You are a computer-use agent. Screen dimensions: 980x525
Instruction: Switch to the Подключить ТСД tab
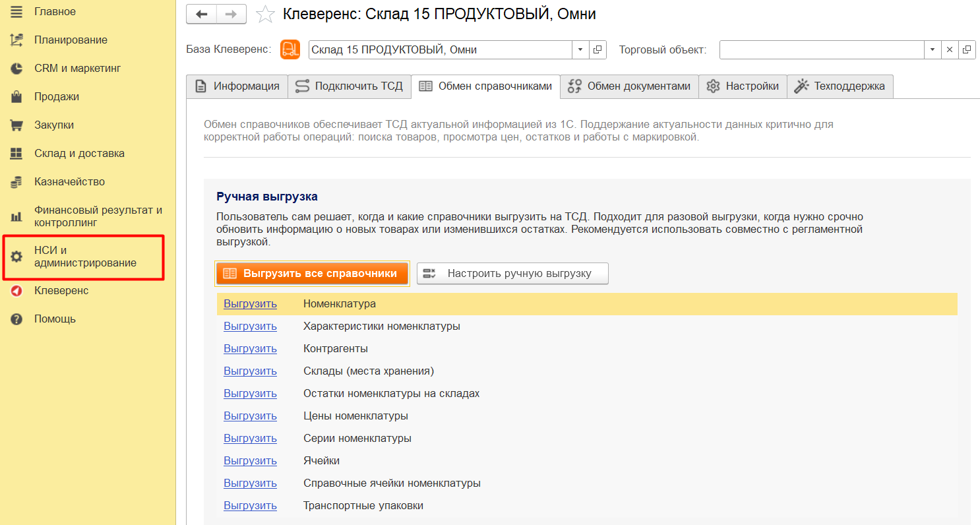349,86
